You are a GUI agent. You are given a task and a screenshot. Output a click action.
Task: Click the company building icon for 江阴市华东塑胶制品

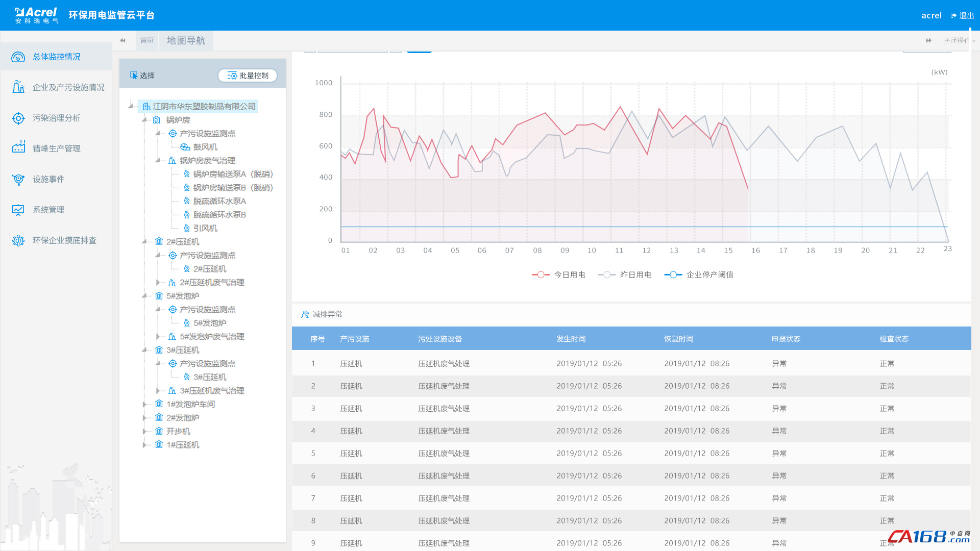pos(146,107)
